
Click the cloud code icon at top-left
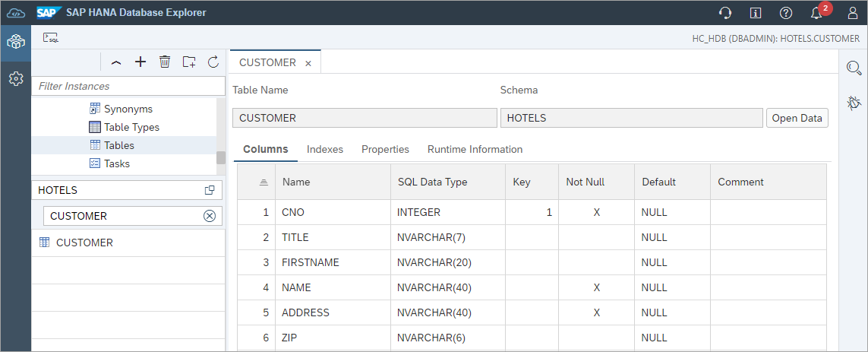pyautogui.click(x=15, y=12)
